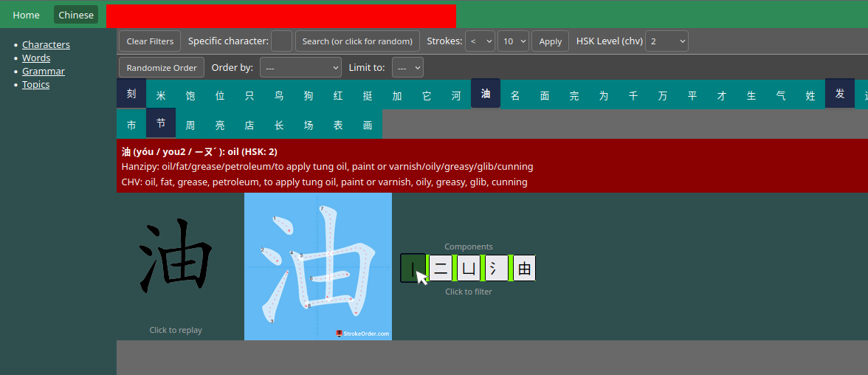Filter by the 凵 component tile
The width and height of the screenshot is (868, 375).
click(469, 269)
